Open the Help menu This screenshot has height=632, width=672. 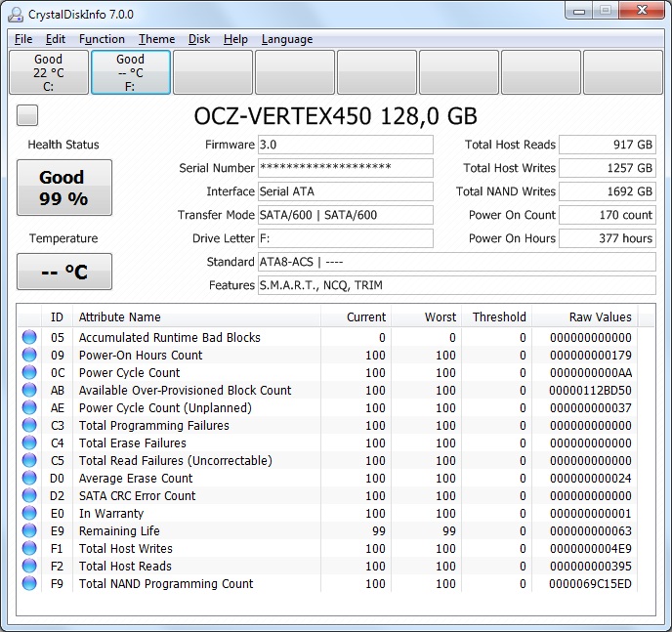tap(235, 39)
